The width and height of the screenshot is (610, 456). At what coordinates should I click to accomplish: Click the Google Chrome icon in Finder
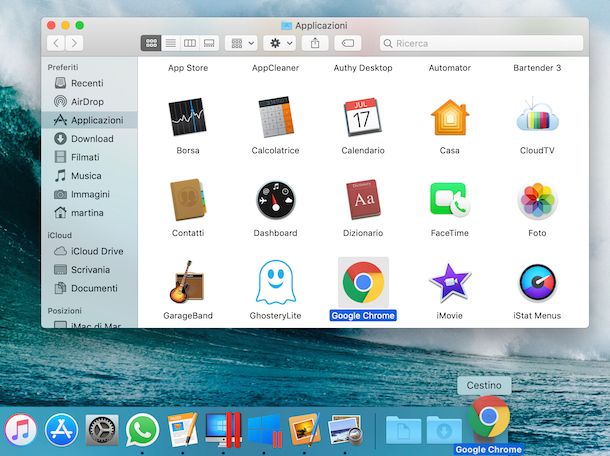point(363,282)
